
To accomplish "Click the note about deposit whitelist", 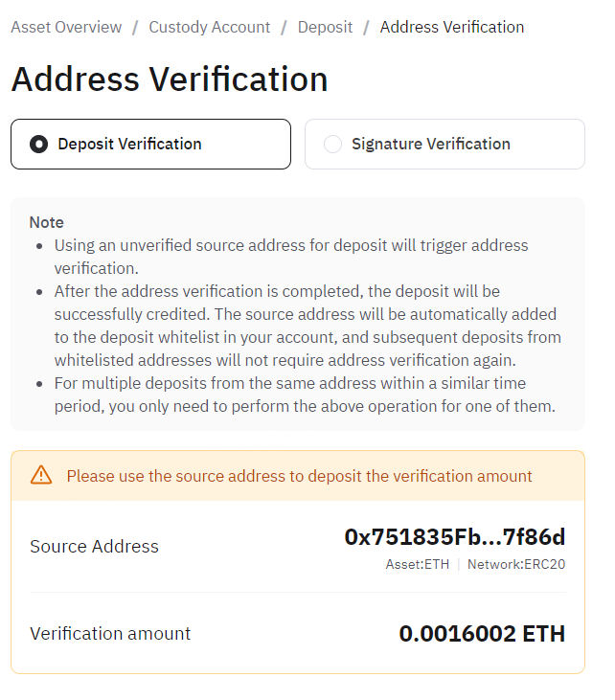I will coord(307,325).
